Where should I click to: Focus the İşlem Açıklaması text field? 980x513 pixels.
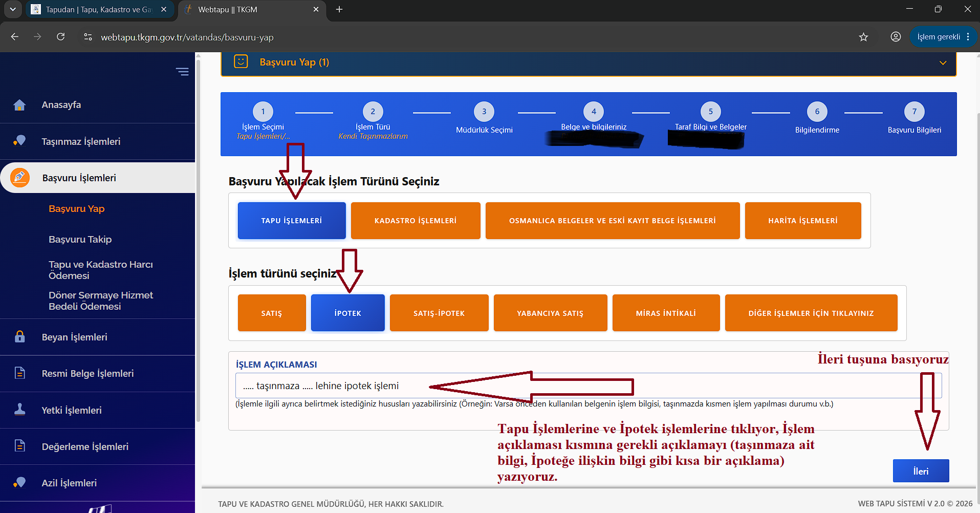coord(589,386)
